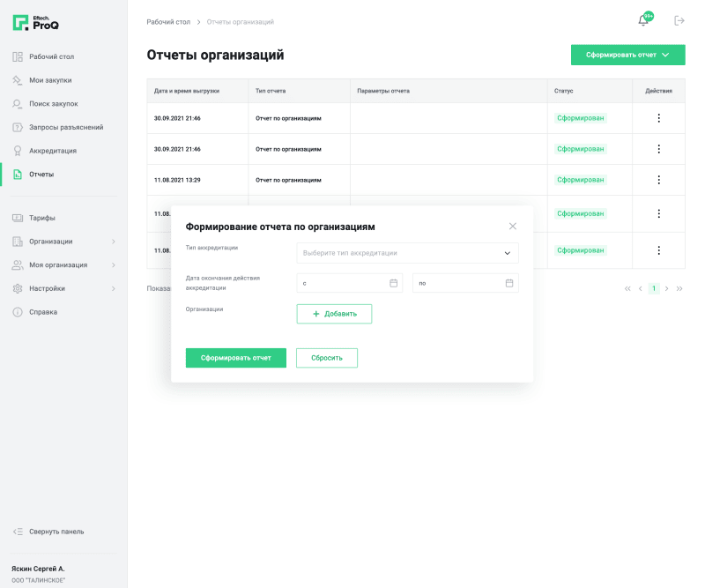Click the green Сформировать отчет dialog button
Viewport: 705px width, 588px height.
pyautogui.click(x=235, y=358)
